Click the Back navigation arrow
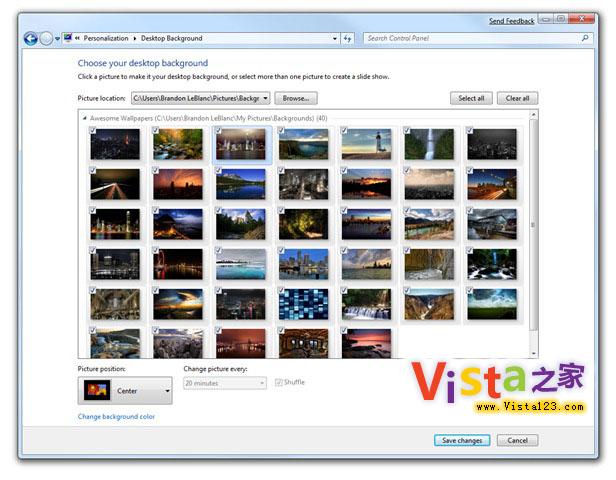616x480 pixels. click(x=30, y=39)
